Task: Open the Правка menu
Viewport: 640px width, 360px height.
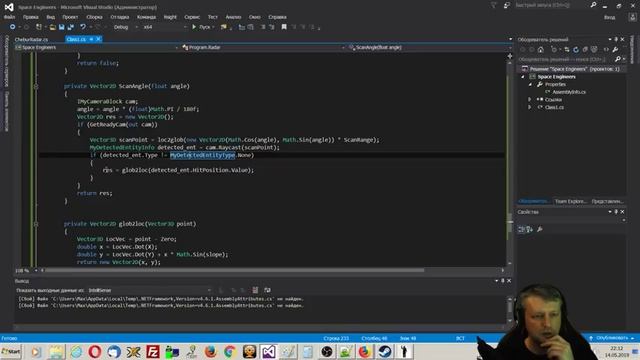Action: click(31, 17)
